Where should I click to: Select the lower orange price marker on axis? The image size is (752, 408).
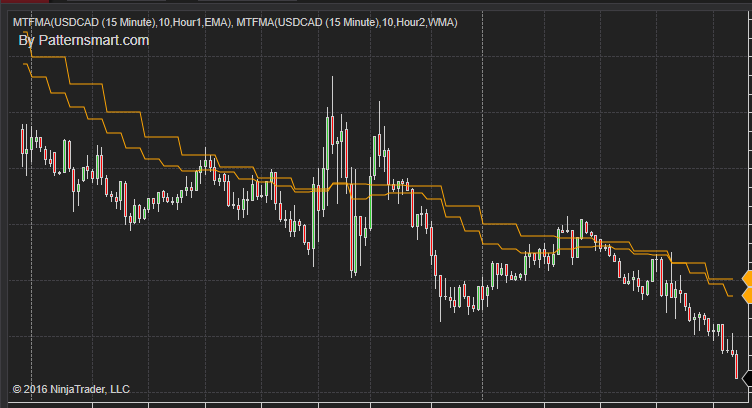pyautogui.click(x=747, y=295)
